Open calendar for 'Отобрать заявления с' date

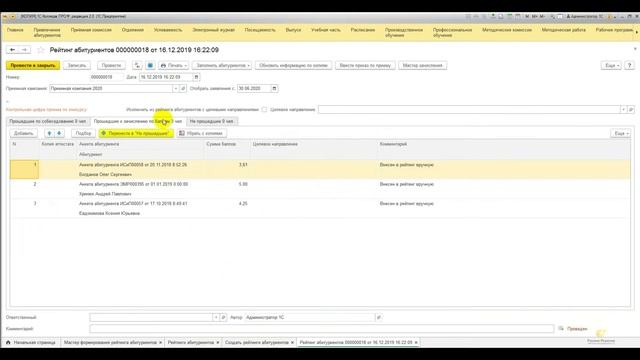[274, 89]
